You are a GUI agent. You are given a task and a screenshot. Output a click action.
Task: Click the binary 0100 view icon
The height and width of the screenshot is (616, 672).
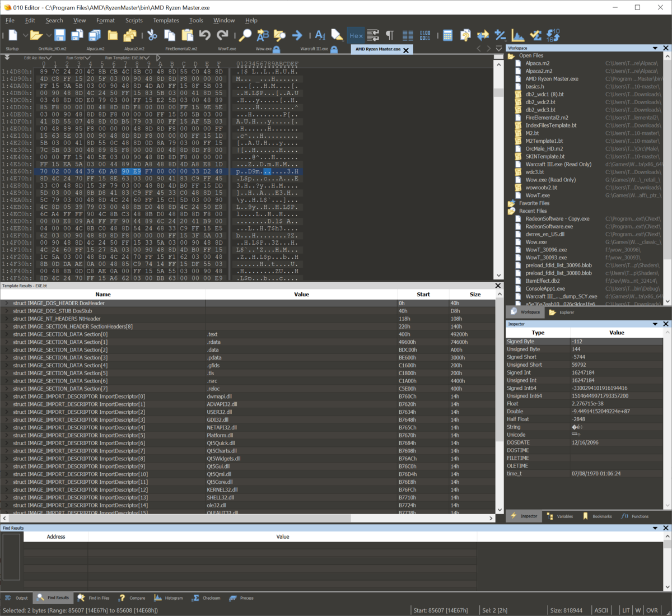pos(425,35)
